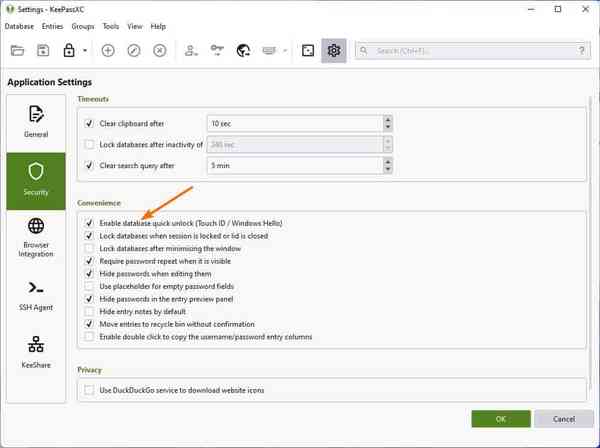Click the Save Database icon
Viewport: 600px width, 448px height.
pos(43,50)
